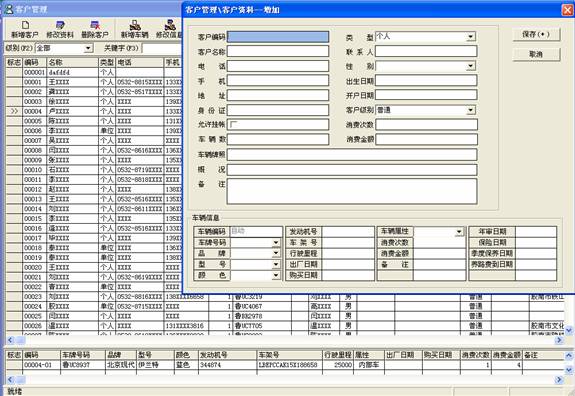Toggle the 允许挂帐 checkbox
Screen dimensions: 575x396
[x=233, y=125]
